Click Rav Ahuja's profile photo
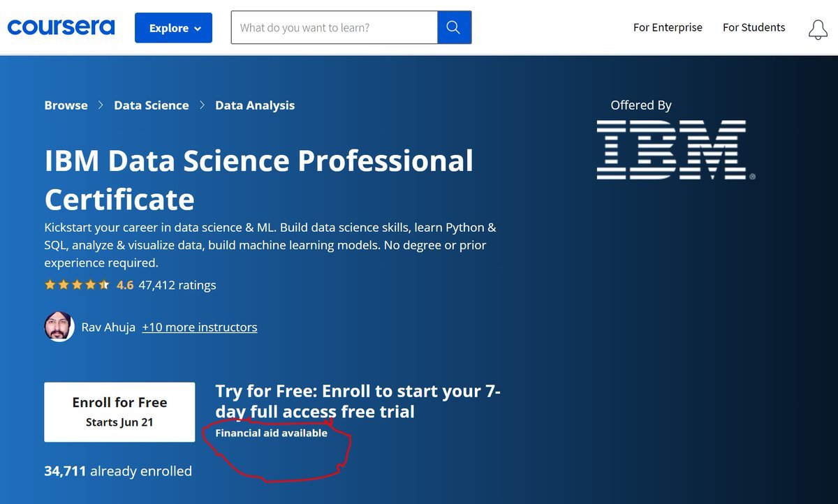 pos(59,327)
